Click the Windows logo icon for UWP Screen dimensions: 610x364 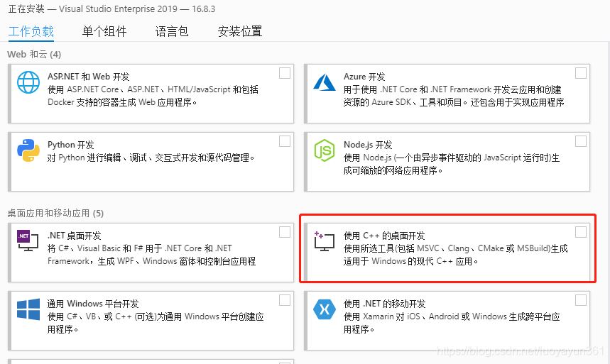pos(28,309)
